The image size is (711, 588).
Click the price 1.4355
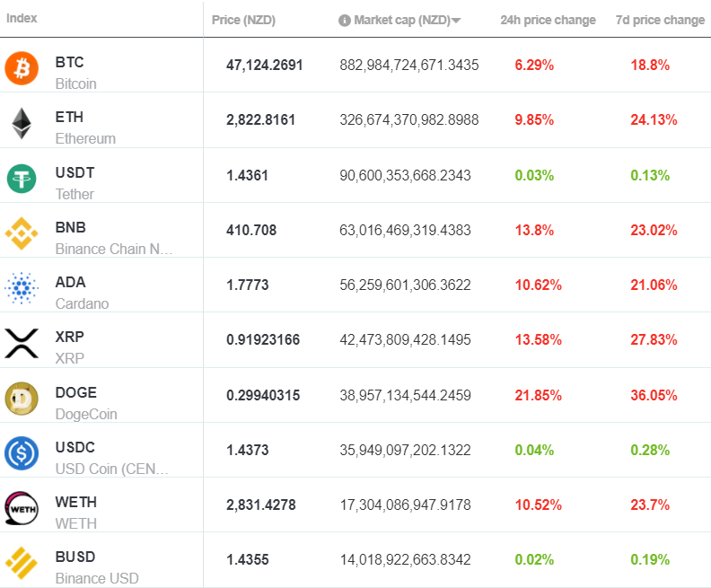tap(248, 559)
